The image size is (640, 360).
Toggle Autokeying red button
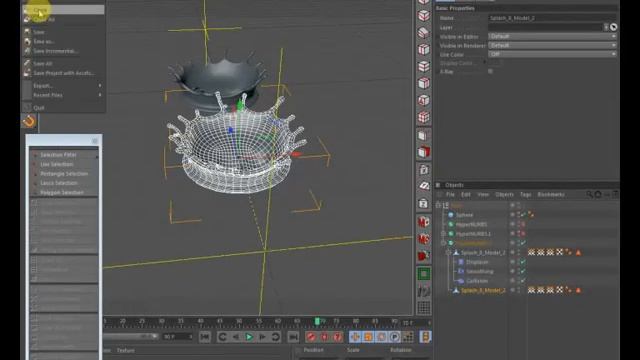click(x=324, y=337)
